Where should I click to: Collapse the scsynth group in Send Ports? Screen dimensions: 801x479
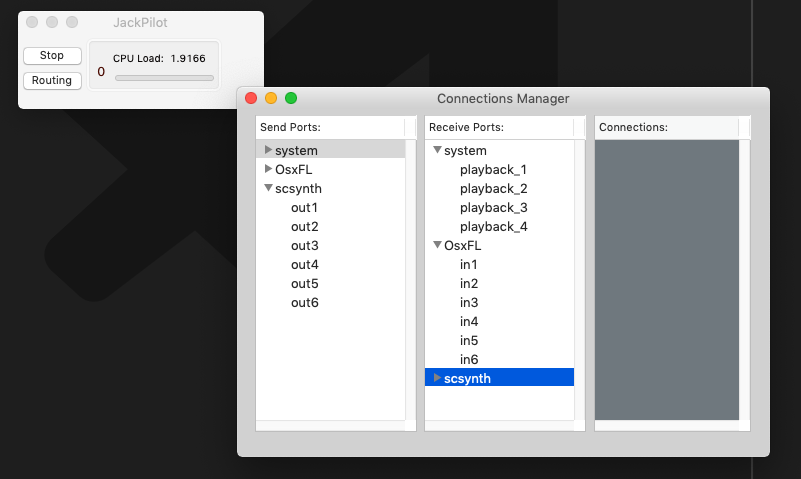click(268, 188)
